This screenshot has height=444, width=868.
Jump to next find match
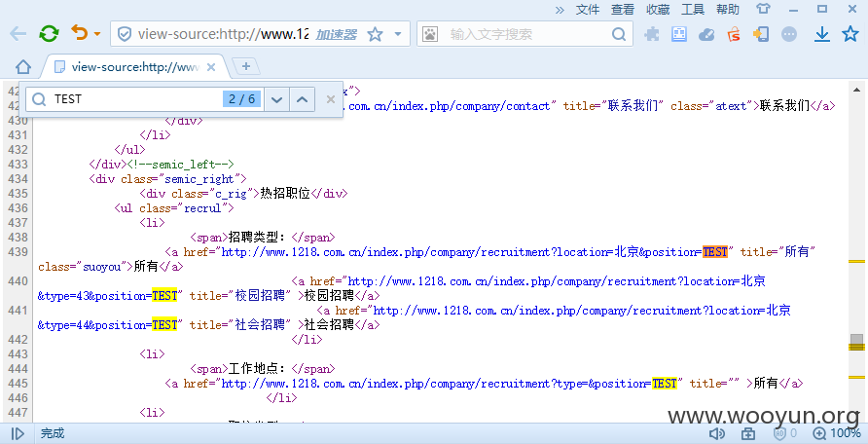click(x=276, y=99)
